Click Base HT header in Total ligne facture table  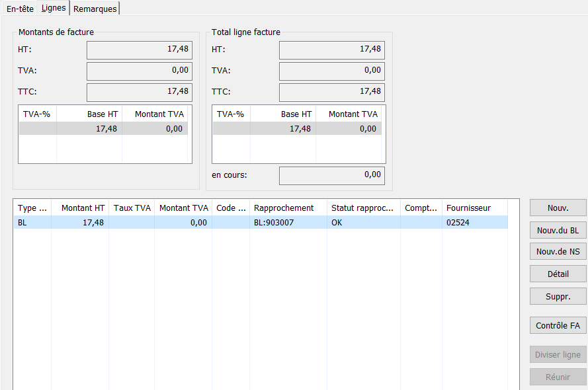point(283,114)
